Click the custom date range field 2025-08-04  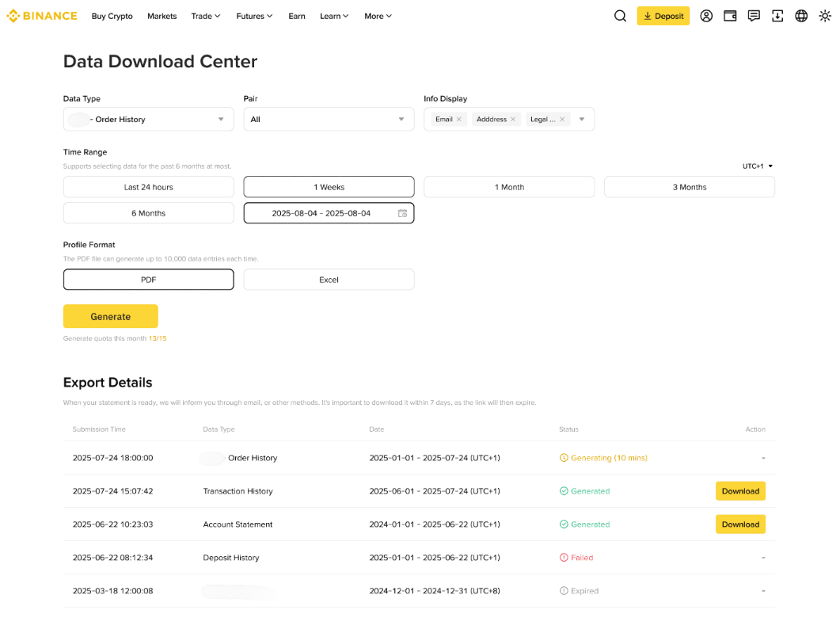[329, 213]
